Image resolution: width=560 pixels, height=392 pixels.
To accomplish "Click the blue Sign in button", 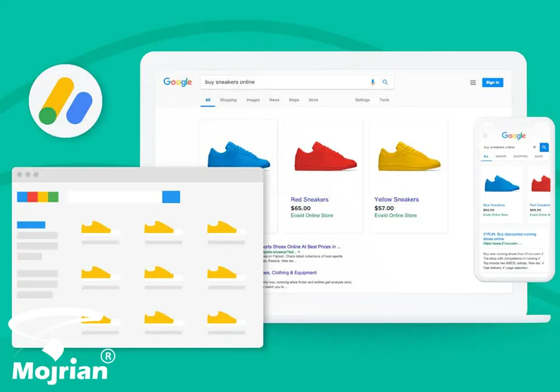I will click(492, 82).
